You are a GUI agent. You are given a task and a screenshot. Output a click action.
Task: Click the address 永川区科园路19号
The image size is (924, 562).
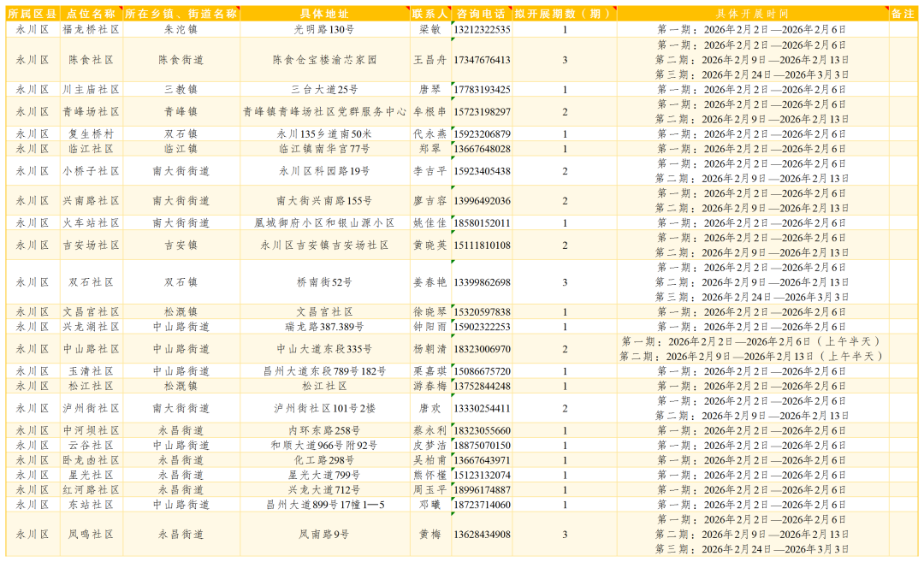(x=325, y=171)
